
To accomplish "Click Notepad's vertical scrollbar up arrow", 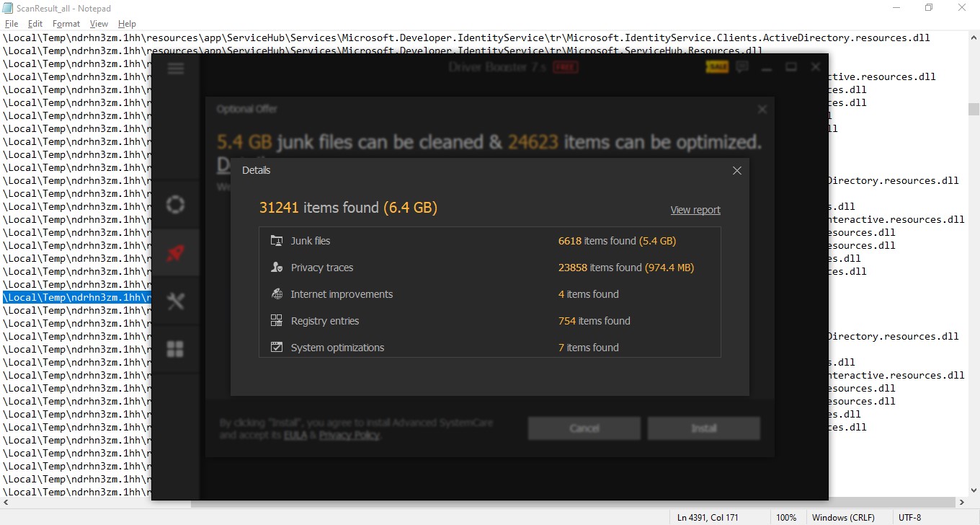I will click(974, 37).
